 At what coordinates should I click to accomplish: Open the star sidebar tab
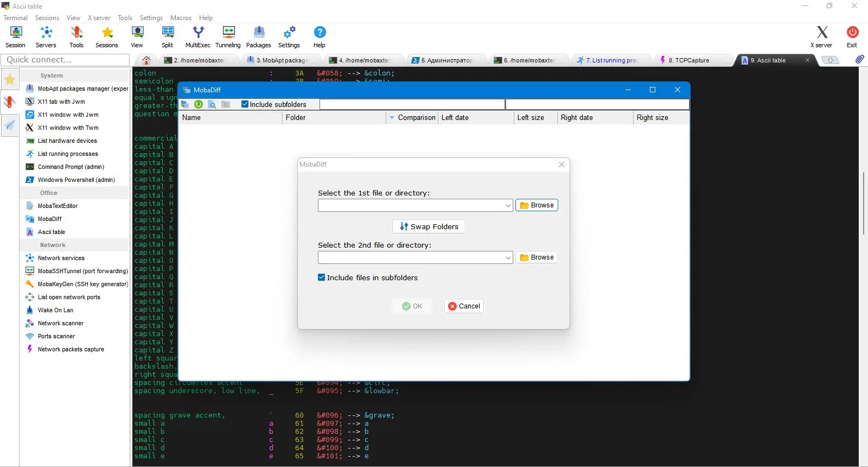(10, 79)
